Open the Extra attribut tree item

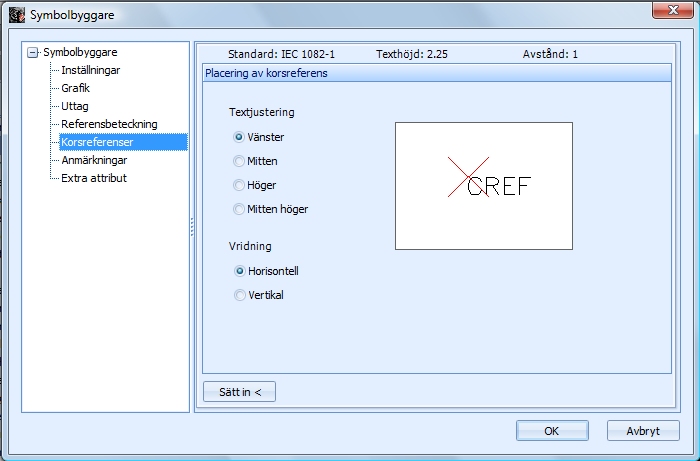coord(94,178)
